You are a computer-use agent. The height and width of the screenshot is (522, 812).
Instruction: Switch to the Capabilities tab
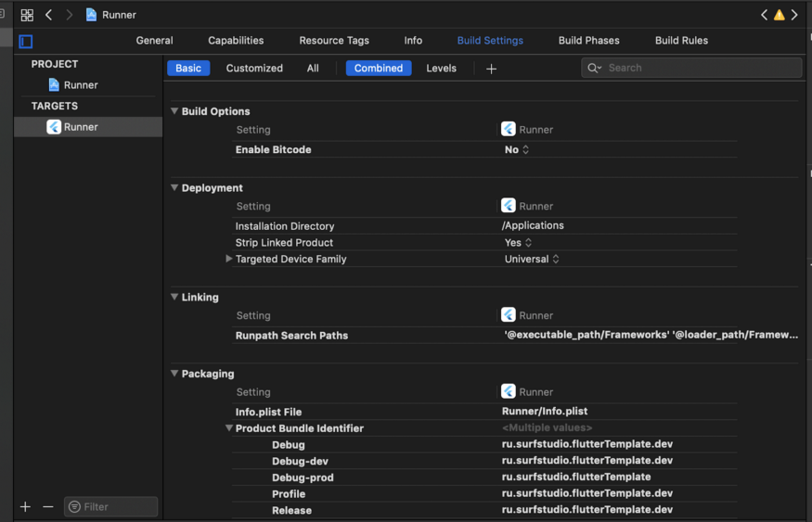(236, 41)
